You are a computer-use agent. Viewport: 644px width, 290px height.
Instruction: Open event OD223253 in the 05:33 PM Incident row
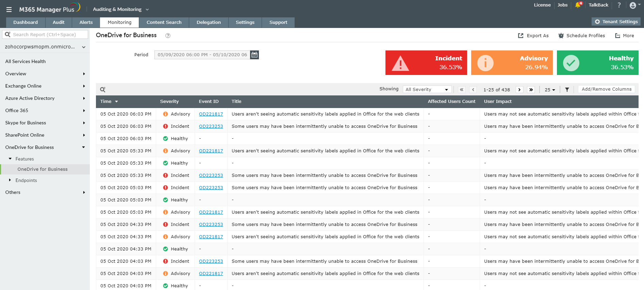[211, 175]
